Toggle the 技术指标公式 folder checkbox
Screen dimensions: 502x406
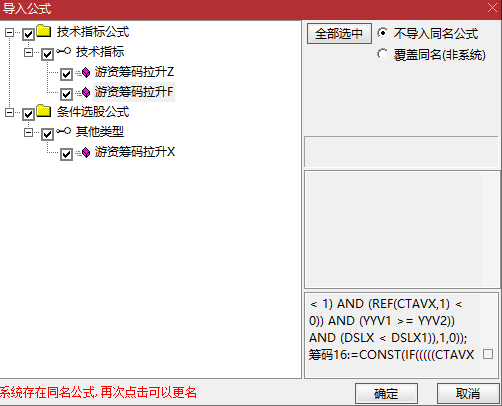coord(28,34)
